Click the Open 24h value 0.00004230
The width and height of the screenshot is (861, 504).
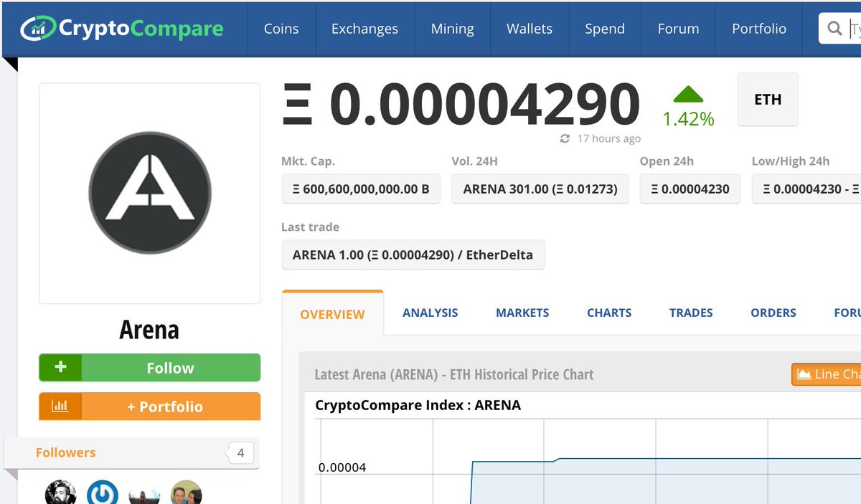[x=690, y=189]
